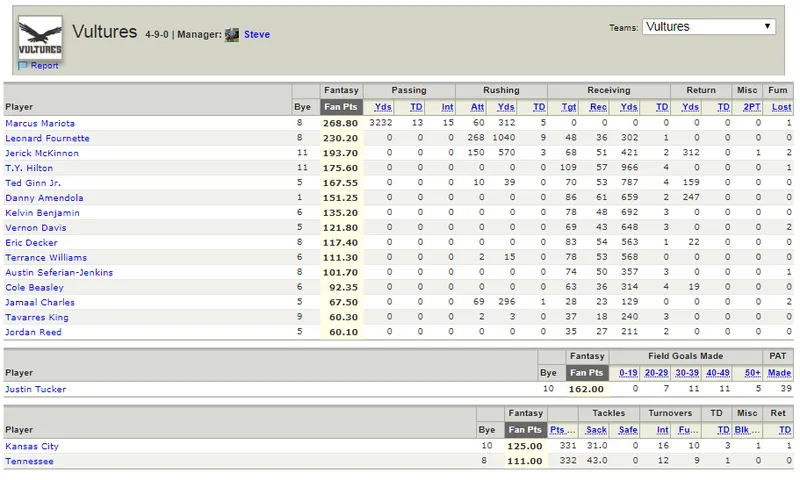Open kicker Justin Tucker's player page

[36, 389]
